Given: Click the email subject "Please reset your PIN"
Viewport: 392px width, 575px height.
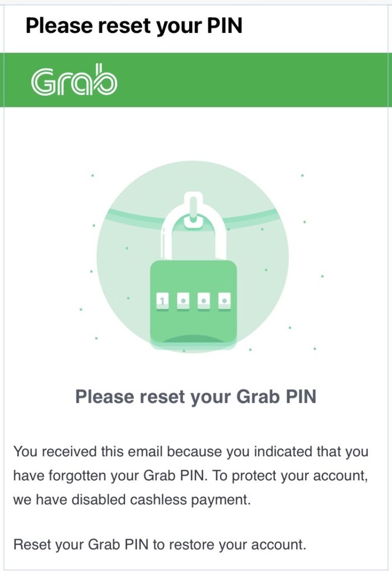Looking at the screenshot, I should [x=134, y=26].
